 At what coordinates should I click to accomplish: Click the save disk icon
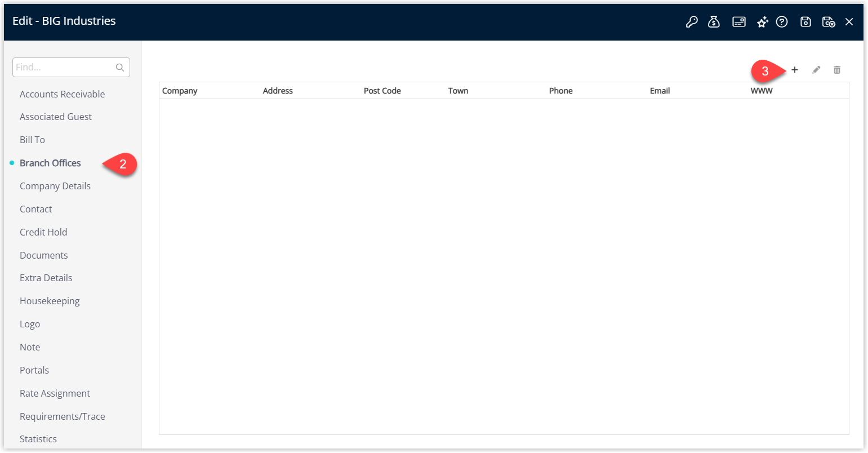806,22
